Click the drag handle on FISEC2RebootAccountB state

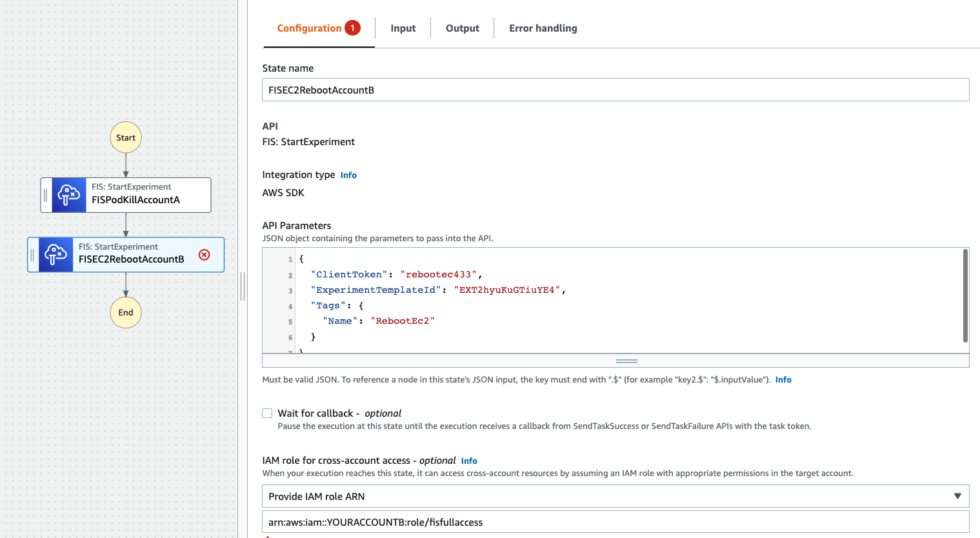(x=32, y=255)
